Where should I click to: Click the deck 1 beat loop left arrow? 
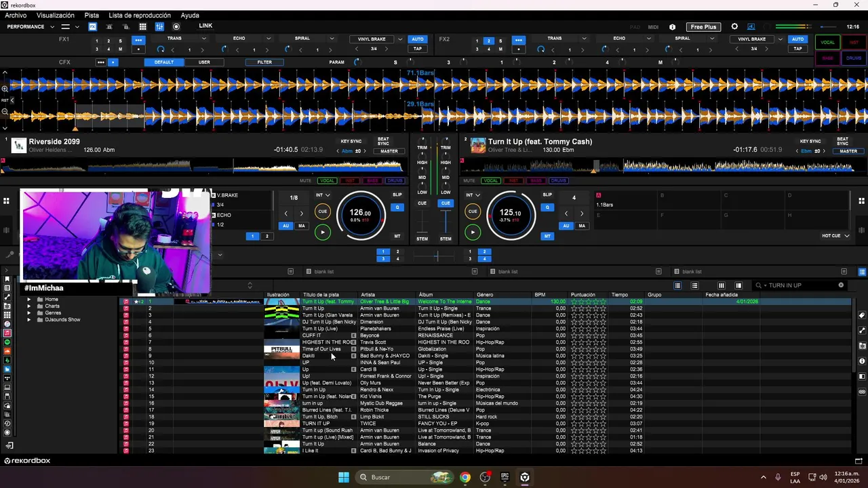point(285,213)
